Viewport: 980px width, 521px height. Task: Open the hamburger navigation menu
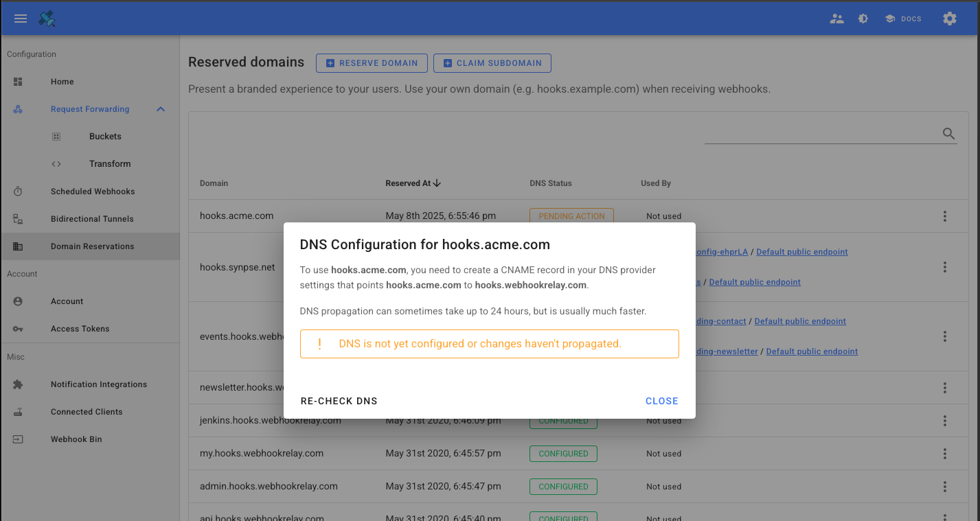(x=21, y=19)
